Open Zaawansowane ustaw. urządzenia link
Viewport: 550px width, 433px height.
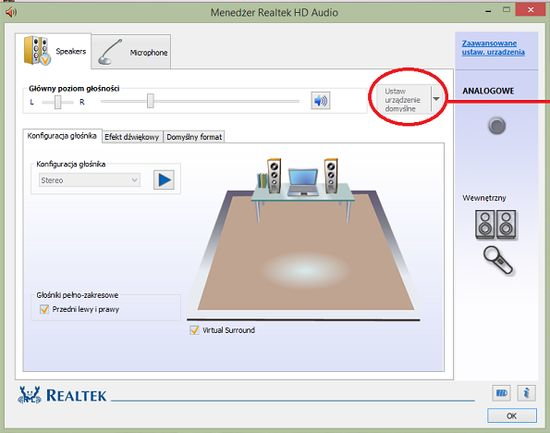coord(493,47)
